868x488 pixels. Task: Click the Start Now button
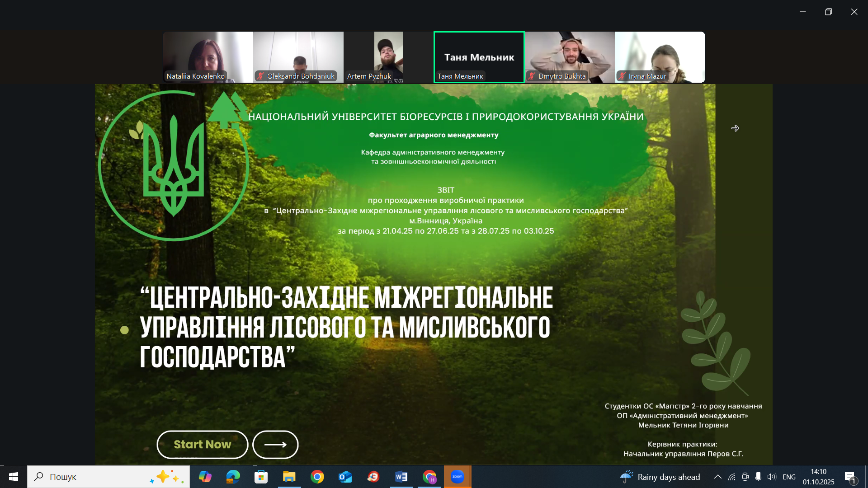pyautogui.click(x=202, y=445)
